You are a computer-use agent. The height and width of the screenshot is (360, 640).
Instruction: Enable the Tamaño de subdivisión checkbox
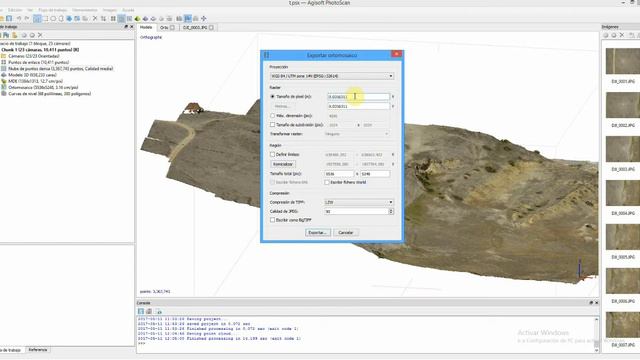tap(272, 125)
